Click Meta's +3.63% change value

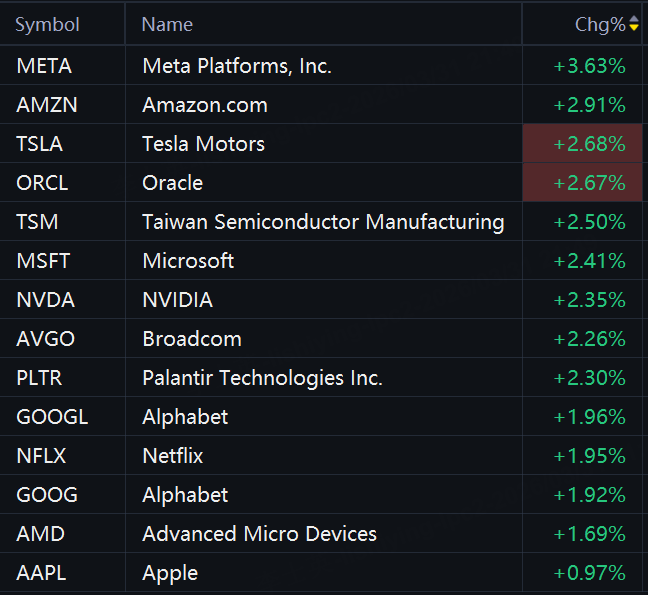[589, 66]
